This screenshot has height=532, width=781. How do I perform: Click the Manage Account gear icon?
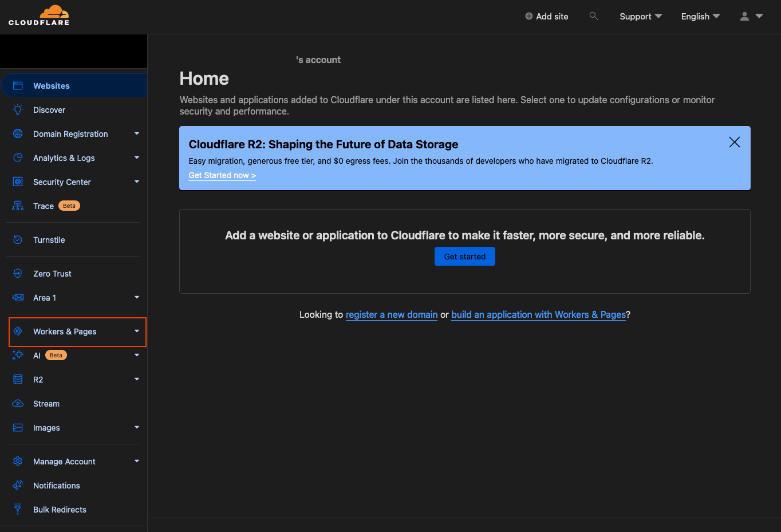pyautogui.click(x=18, y=462)
